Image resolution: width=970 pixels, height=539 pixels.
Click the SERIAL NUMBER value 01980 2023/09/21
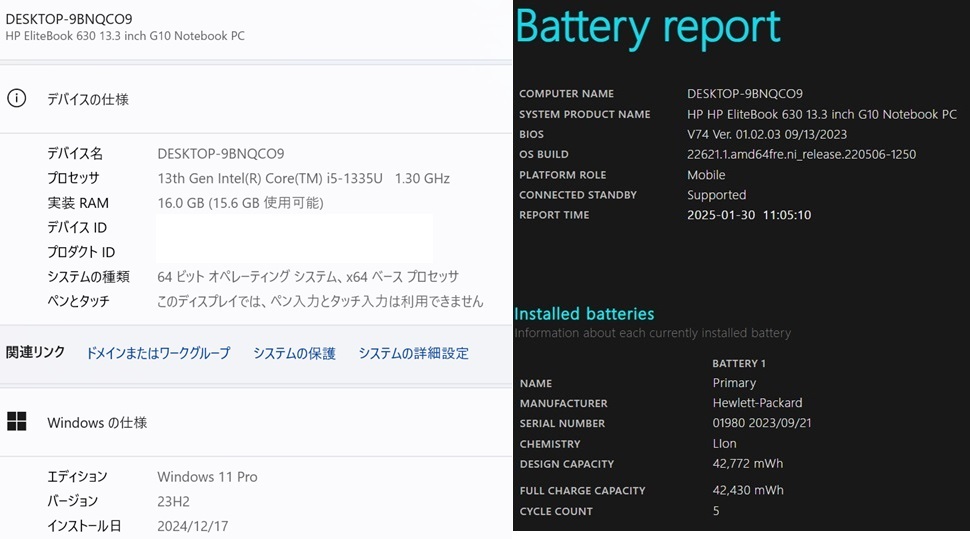pyautogui.click(x=762, y=423)
